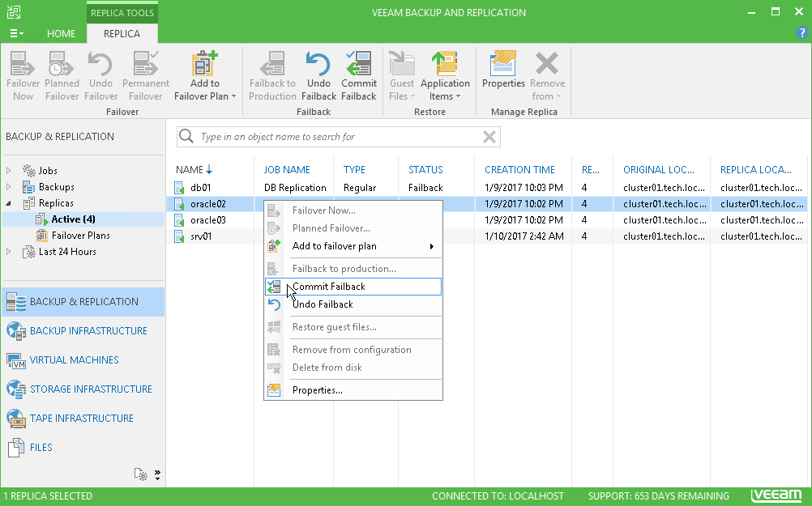The height and width of the screenshot is (506, 812).
Task: Click the oracle02 row replica icon
Action: 179,204
